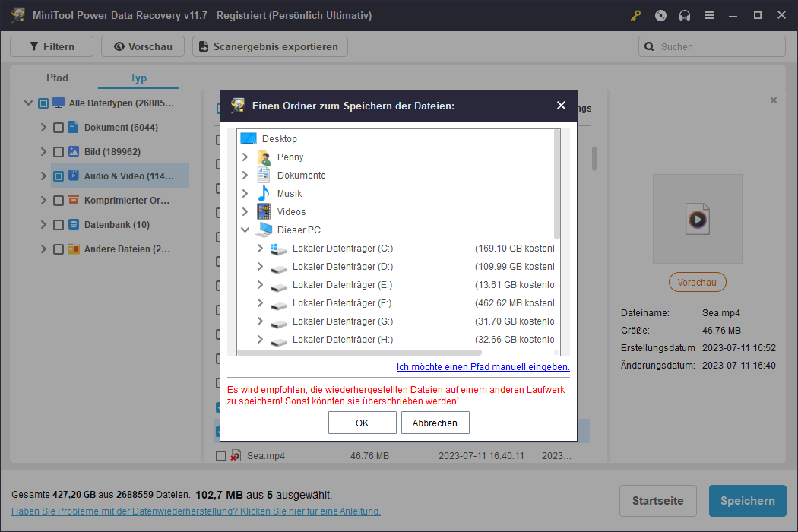Click the Bild type icon
Image resolution: width=798 pixels, height=532 pixels.
(74, 151)
